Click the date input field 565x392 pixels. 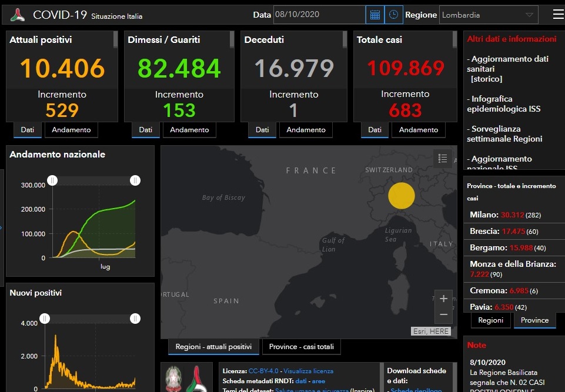click(x=318, y=15)
